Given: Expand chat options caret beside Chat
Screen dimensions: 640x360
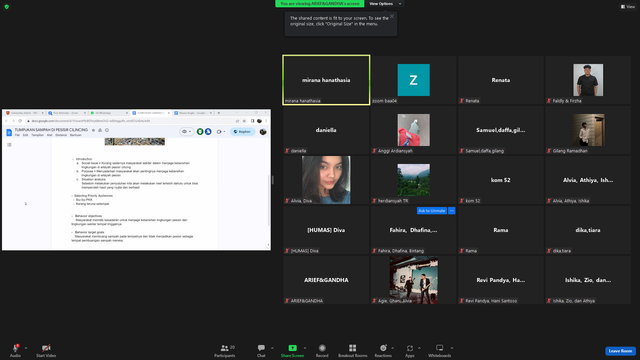Looking at the screenshot, I should coord(272,348).
